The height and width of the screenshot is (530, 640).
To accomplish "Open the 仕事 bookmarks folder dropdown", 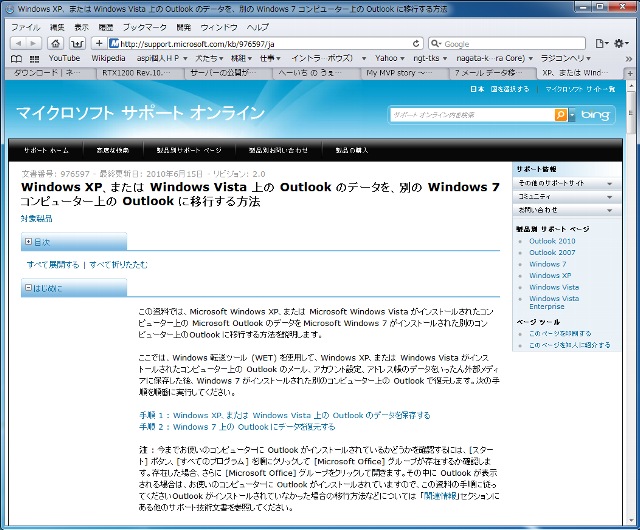I will (270, 58).
